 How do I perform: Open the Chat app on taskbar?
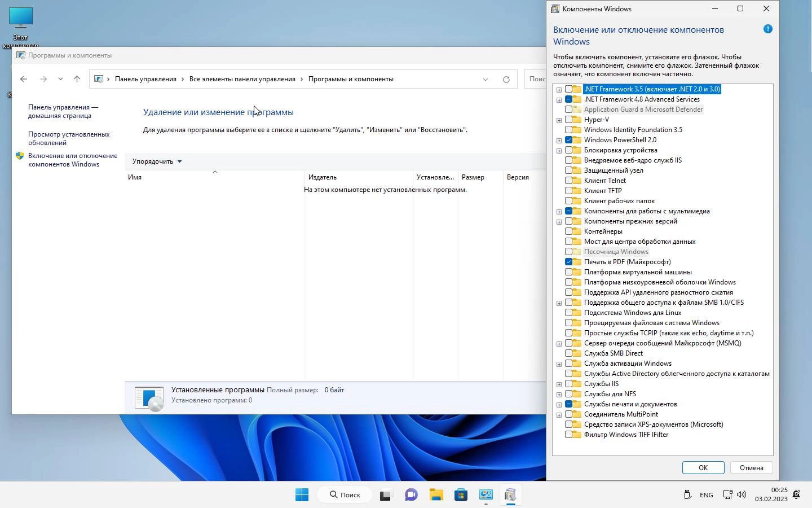pos(411,495)
